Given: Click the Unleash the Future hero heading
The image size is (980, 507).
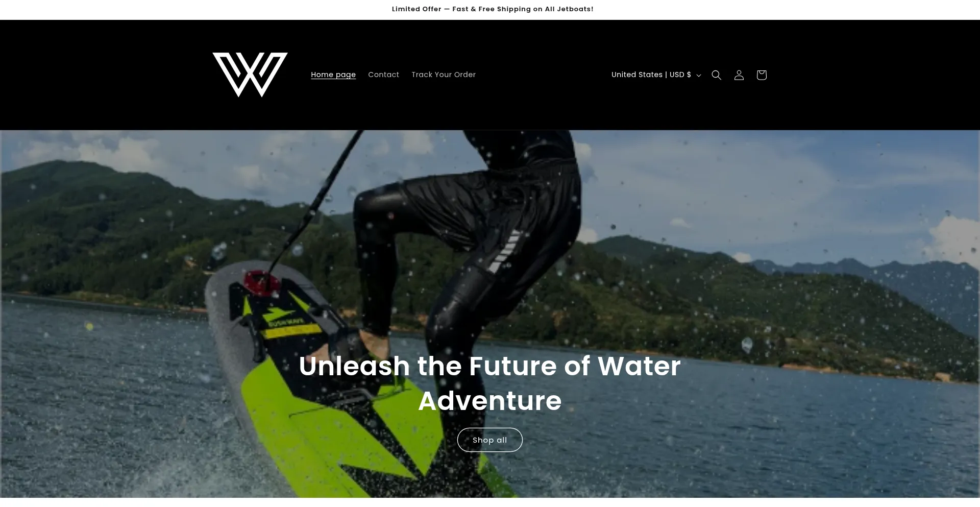Looking at the screenshot, I should point(489,383).
